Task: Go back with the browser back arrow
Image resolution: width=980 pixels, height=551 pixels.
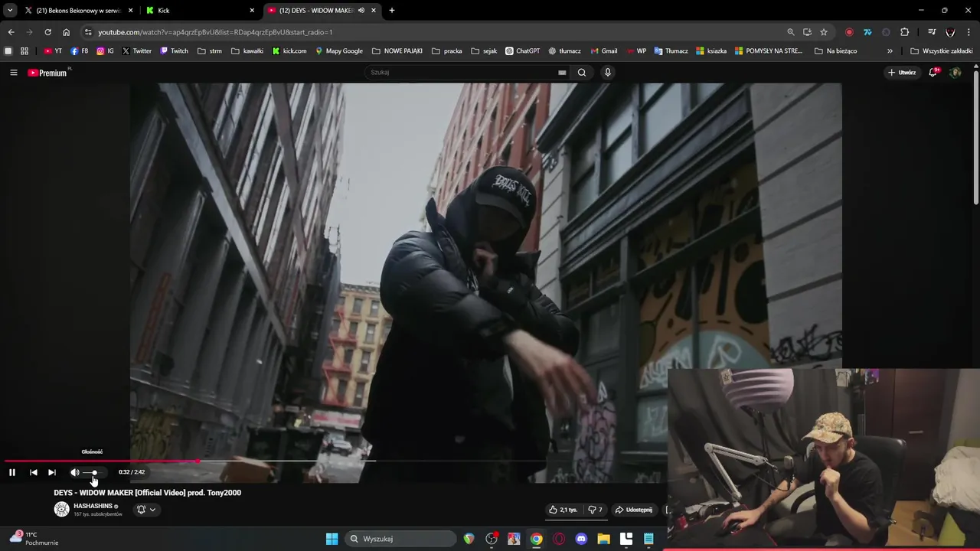Action: (x=11, y=32)
